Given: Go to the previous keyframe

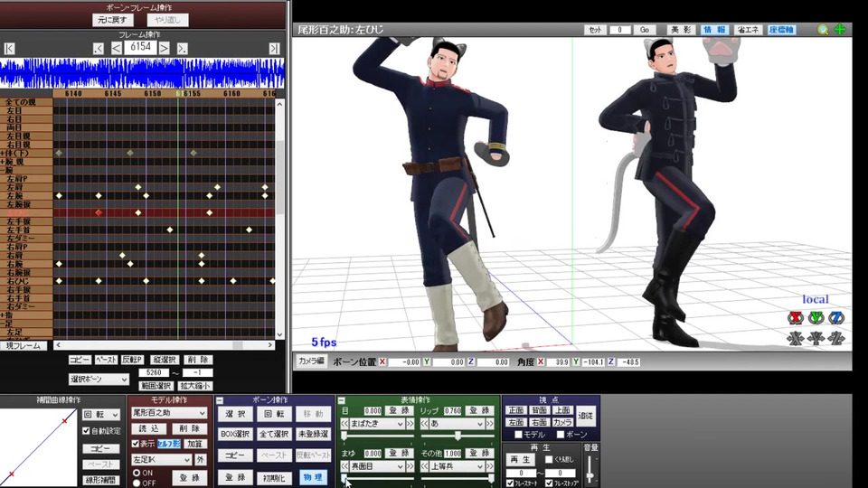Looking at the screenshot, I should (98, 48).
